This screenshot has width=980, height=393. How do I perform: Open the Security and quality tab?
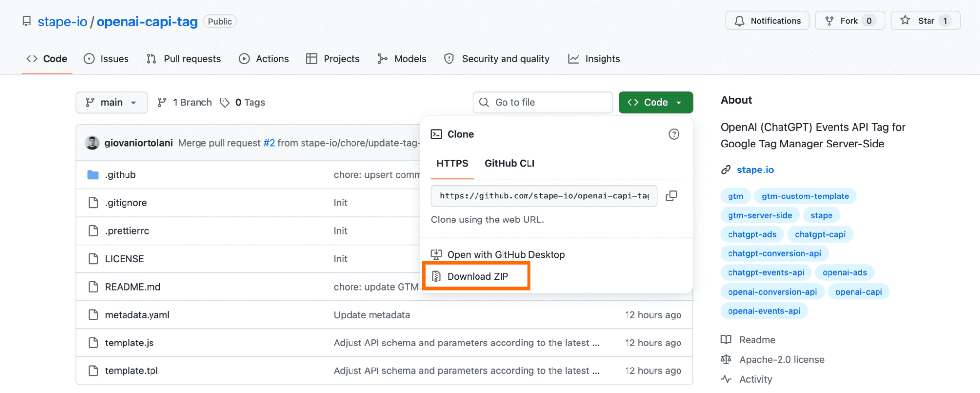pyautogui.click(x=497, y=59)
